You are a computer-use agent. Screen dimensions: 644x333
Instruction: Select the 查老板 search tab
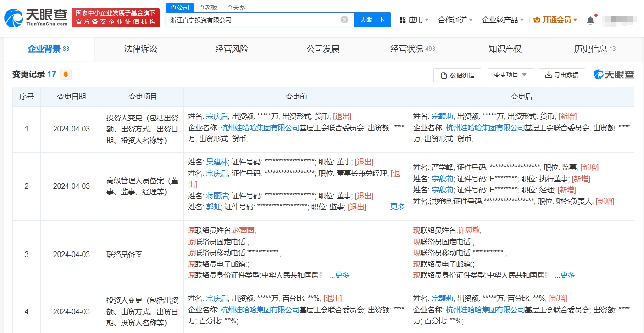(208, 7)
